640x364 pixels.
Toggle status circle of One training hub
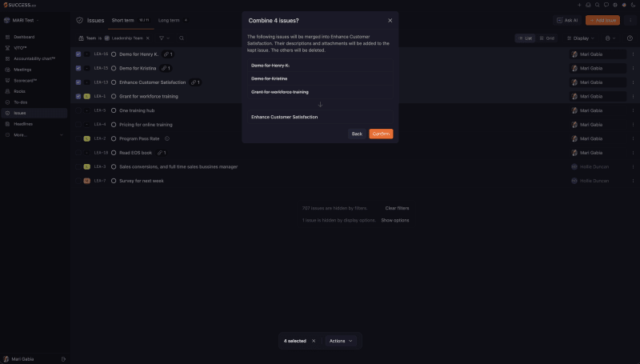click(x=114, y=110)
